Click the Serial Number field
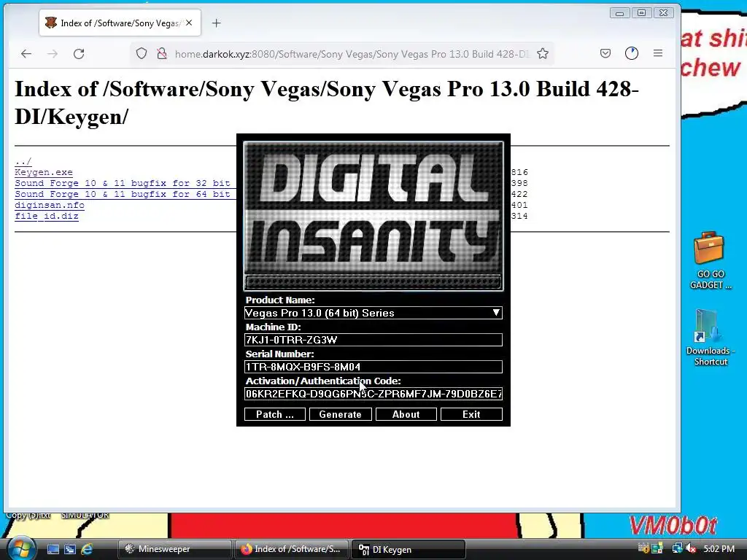This screenshot has width=747, height=560. [x=373, y=367]
